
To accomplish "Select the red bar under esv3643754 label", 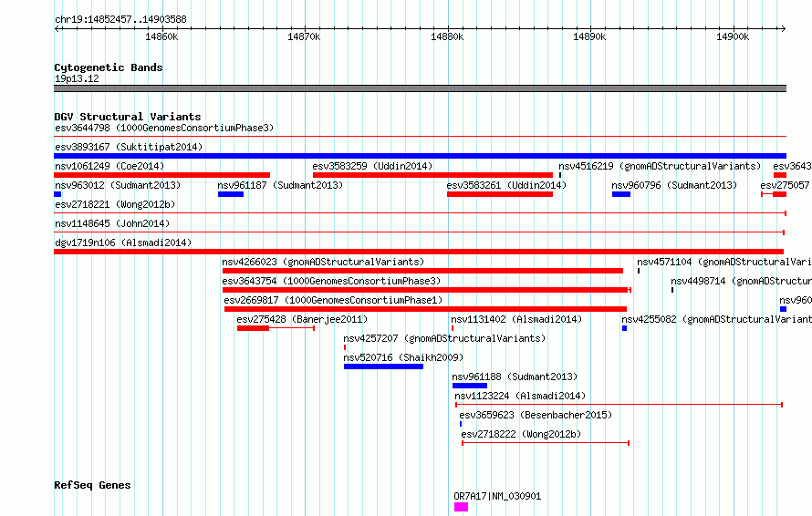I will point(425,290).
